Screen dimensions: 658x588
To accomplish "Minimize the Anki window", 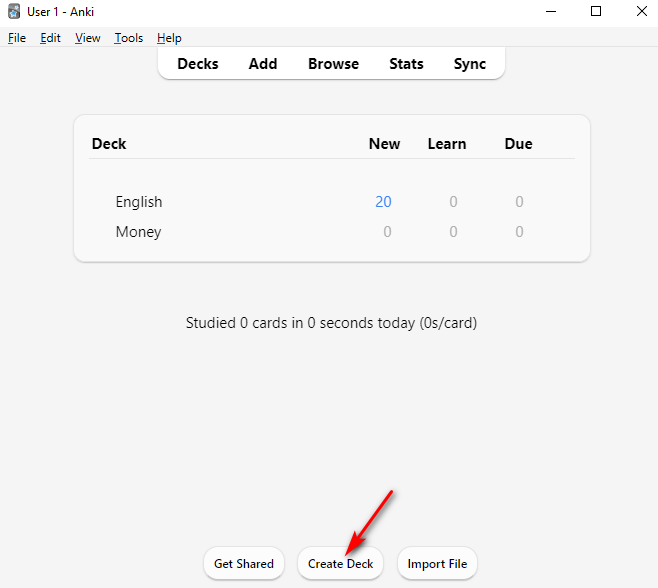I will 551,11.
